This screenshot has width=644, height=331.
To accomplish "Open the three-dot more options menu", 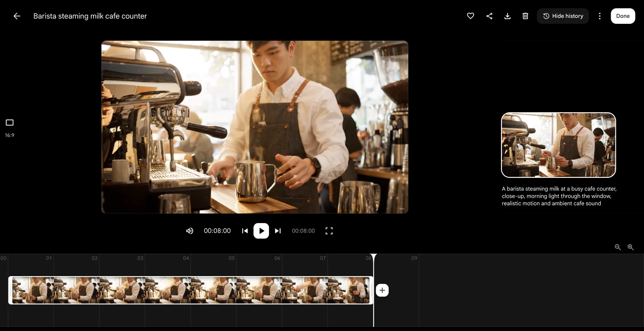I will point(600,16).
